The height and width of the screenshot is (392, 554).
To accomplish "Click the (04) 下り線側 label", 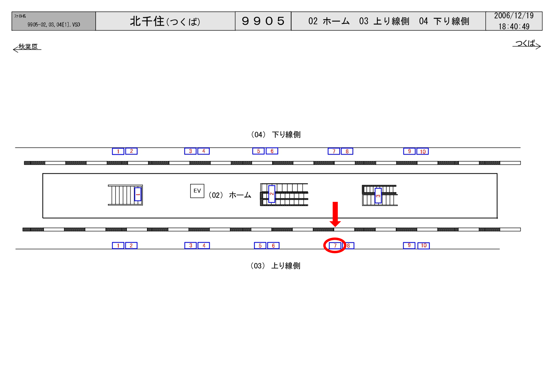I will [276, 134].
